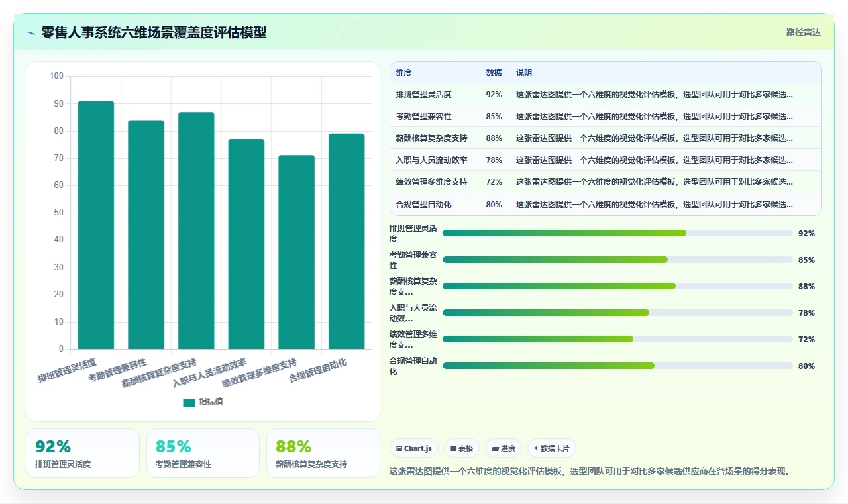Click the 85% progress bar for 考勤管理兼容性

point(617,260)
